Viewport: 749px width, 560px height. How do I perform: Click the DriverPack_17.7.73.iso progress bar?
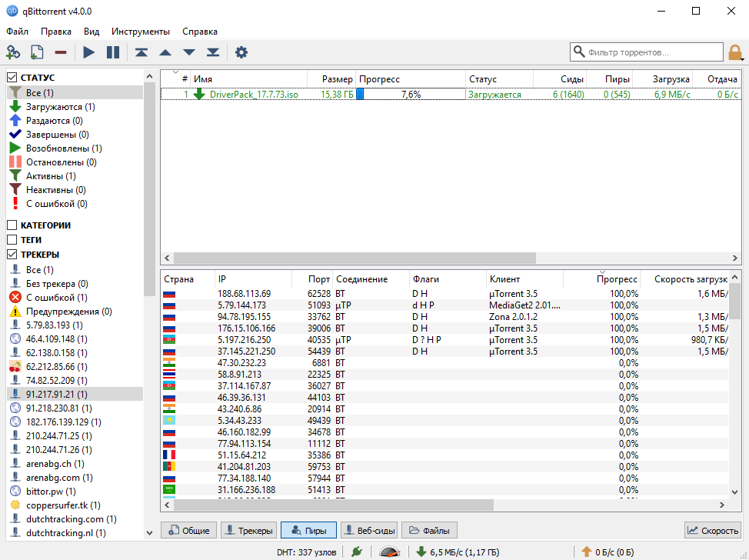click(x=411, y=94)
